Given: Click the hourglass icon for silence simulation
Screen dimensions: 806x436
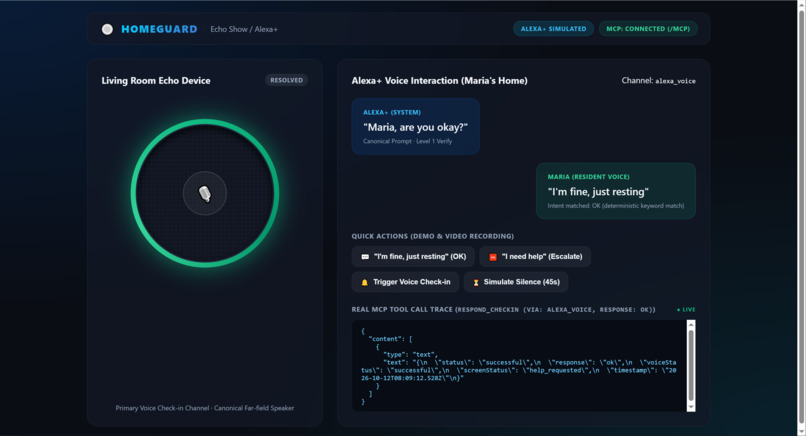Looking at the screenshot, I should pyautogui.click(x=476, y=282).
